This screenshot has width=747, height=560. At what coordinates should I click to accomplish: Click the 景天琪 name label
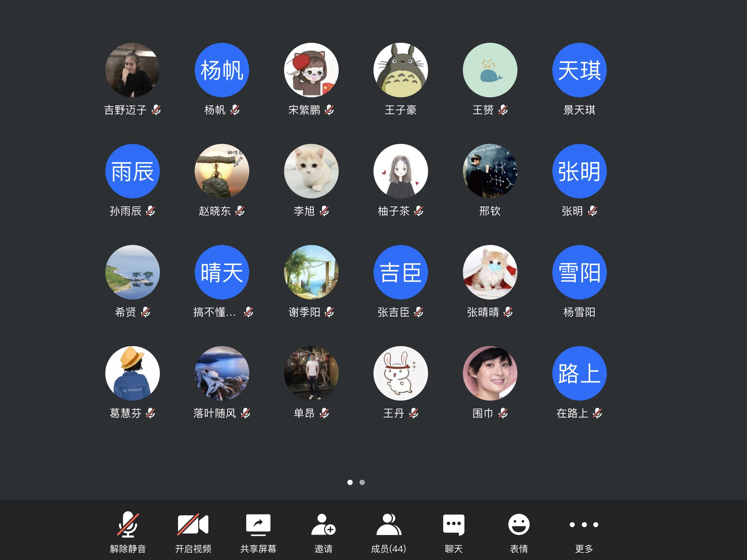[x=579, y=110]
